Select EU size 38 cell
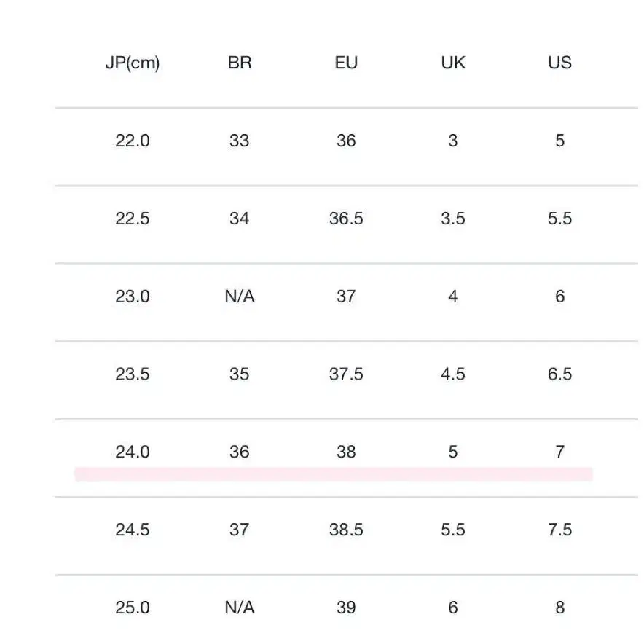The image size is (644, 644). (x=346, y=452)
